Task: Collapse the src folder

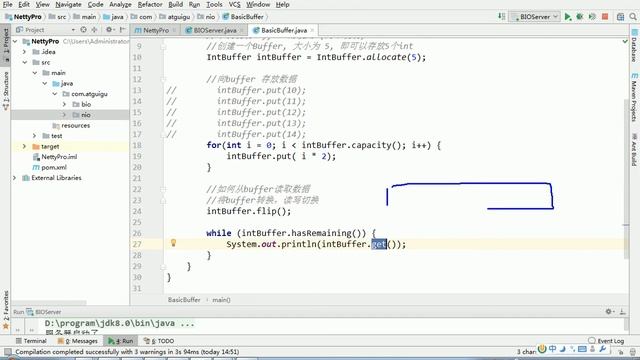Action: pos(24,62)
